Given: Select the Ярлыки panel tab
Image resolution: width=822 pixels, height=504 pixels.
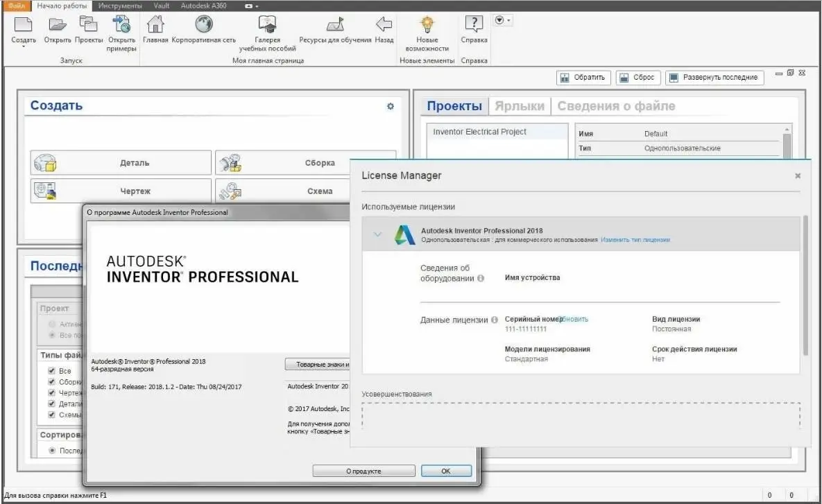Looking at the screenshot, I should (x=520, y=106).
